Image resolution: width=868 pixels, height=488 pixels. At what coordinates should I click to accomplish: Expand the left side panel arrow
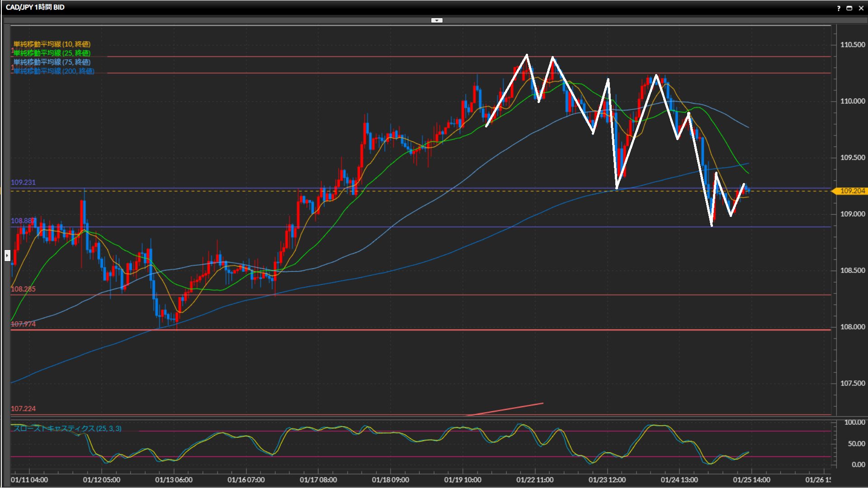click(7, 255)
